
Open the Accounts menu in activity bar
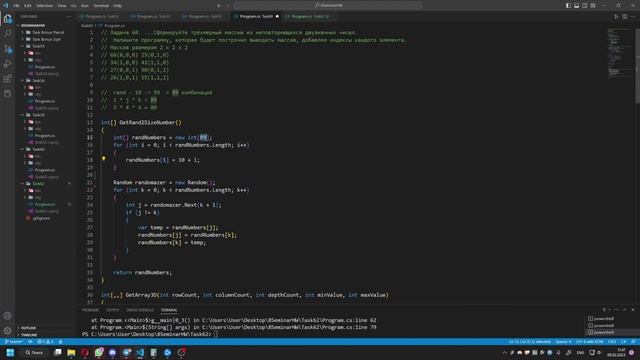coord(7,316)
